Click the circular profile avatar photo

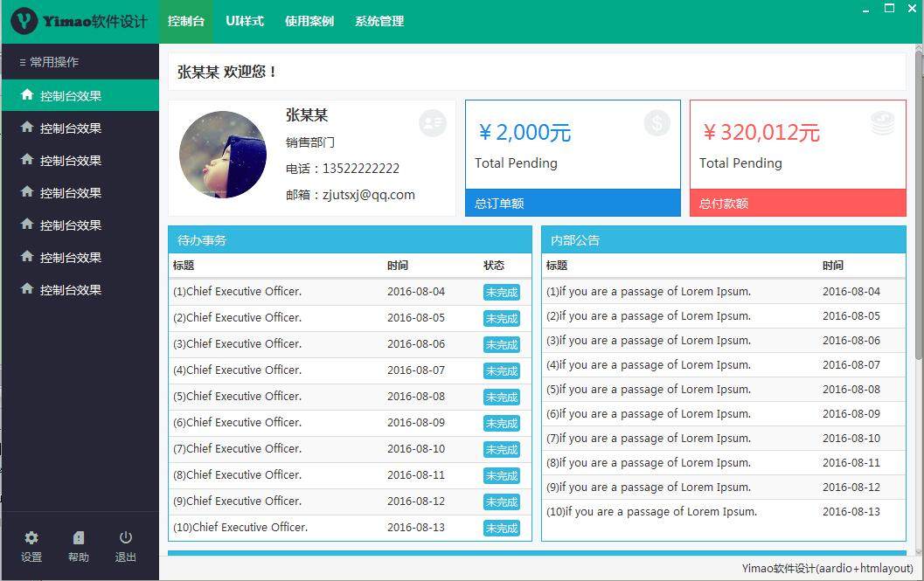223,154
